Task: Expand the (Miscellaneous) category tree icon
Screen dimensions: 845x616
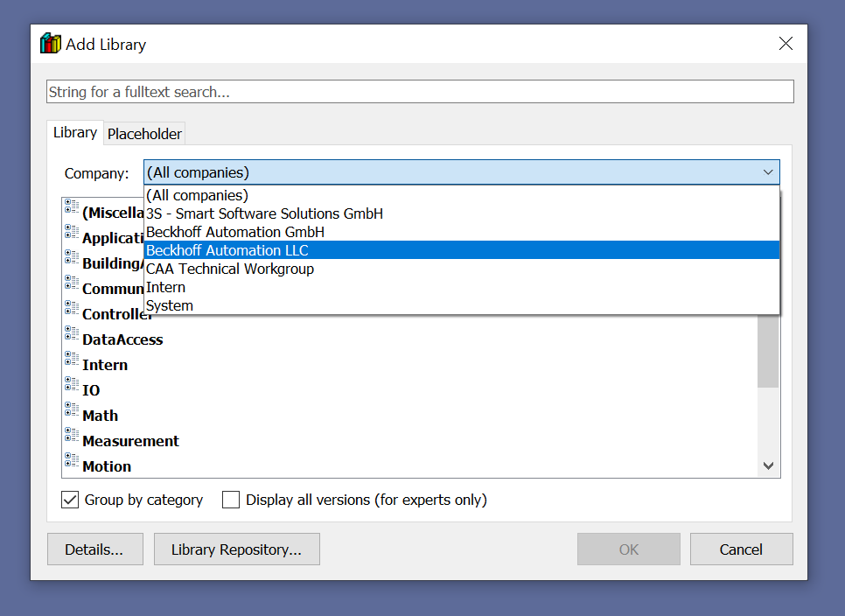Action: pos(72,206)
